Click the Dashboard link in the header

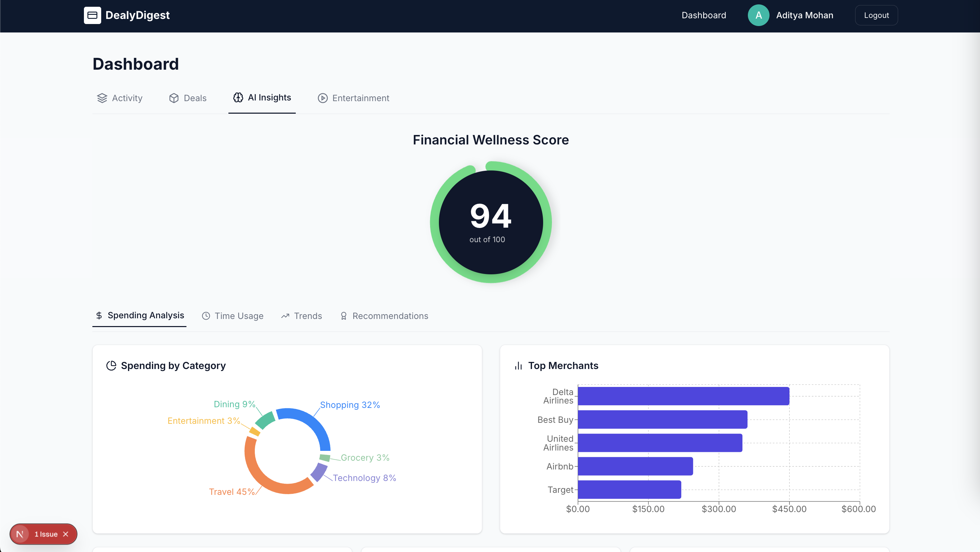704,15
